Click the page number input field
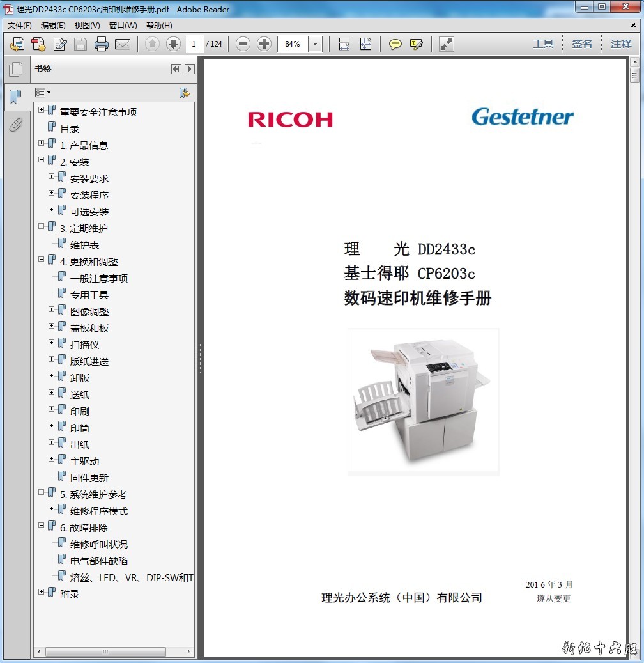The image size is (644, 663). tap(194, 44)
